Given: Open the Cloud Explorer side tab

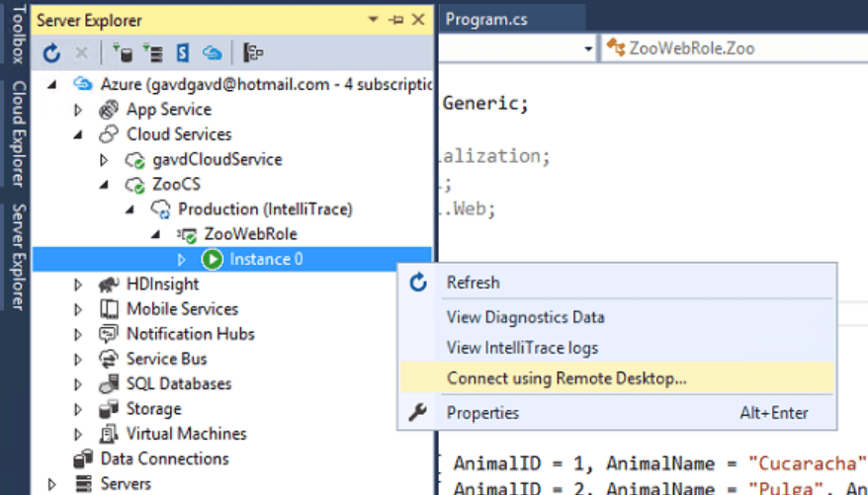Looking at the screenshot, I should [x=18, y=133].
